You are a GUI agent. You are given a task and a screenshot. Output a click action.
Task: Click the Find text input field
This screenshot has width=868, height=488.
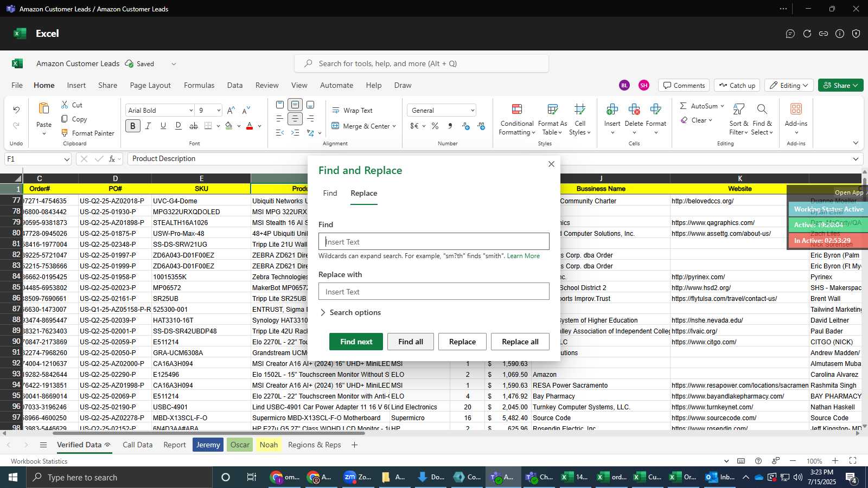point(434,241)
